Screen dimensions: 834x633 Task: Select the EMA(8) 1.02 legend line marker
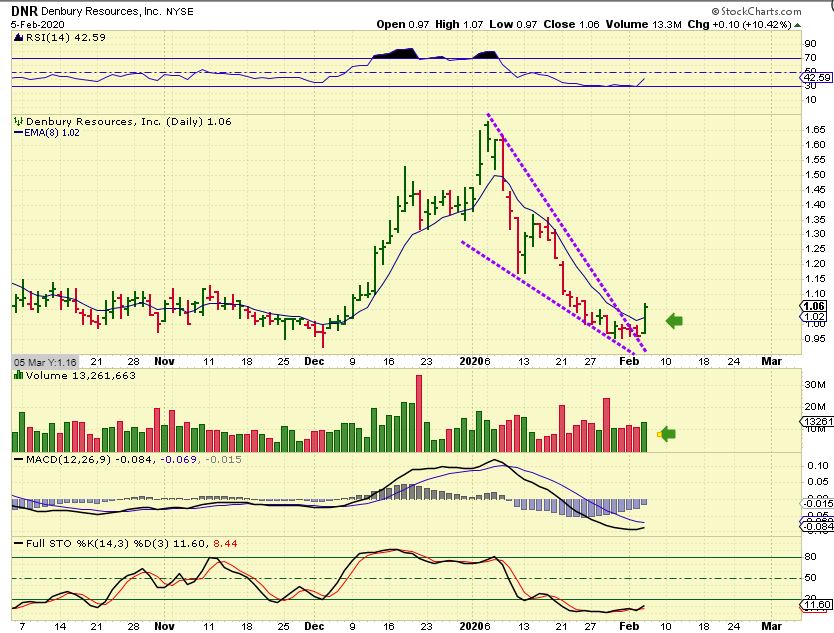pos(19,132)
